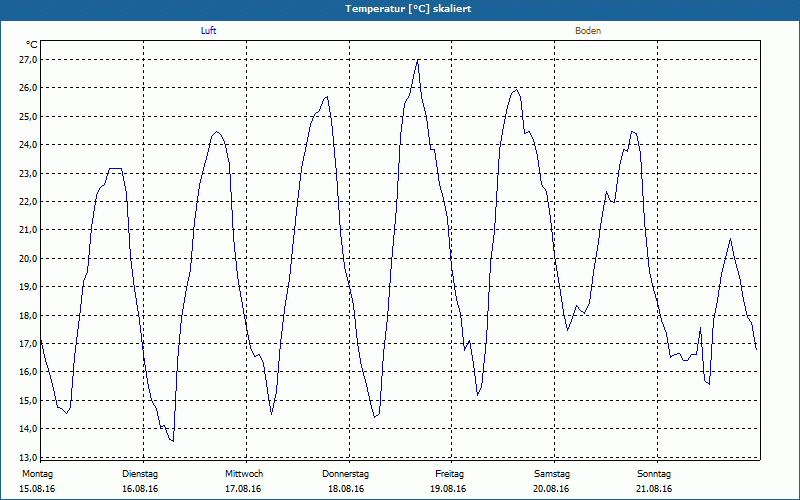This screenshot has width=800, height=500.
Task: Select the 21,0 axis value
Action: 29,230
